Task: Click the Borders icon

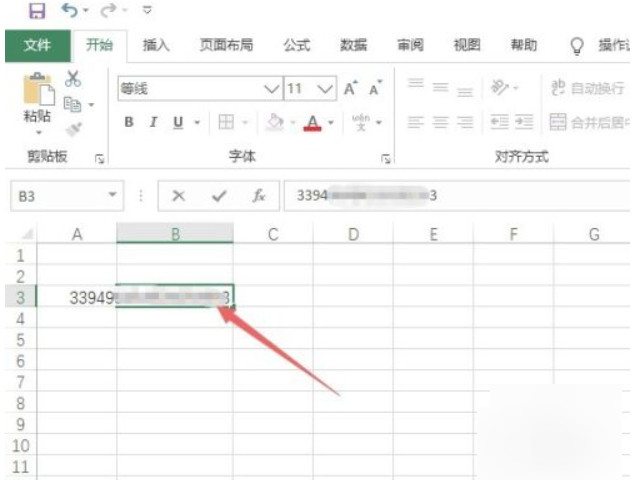Action: click(x=226, y=122)
